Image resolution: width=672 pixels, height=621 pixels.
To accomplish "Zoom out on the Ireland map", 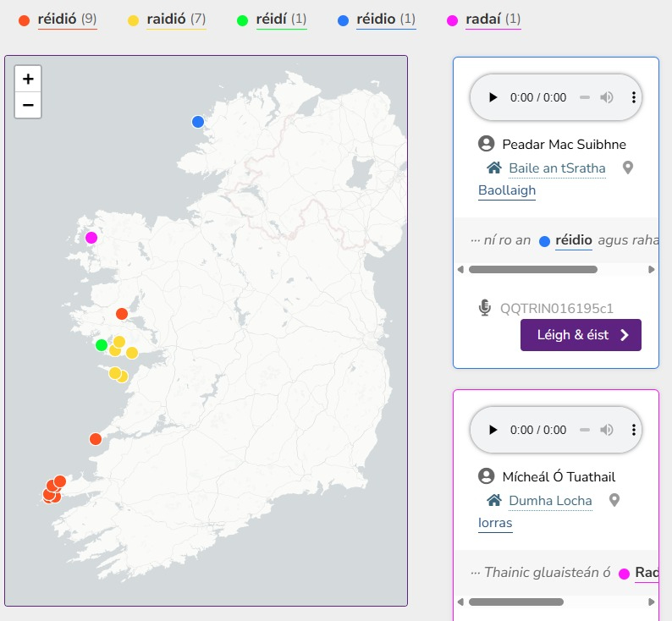I will (28, 105).
